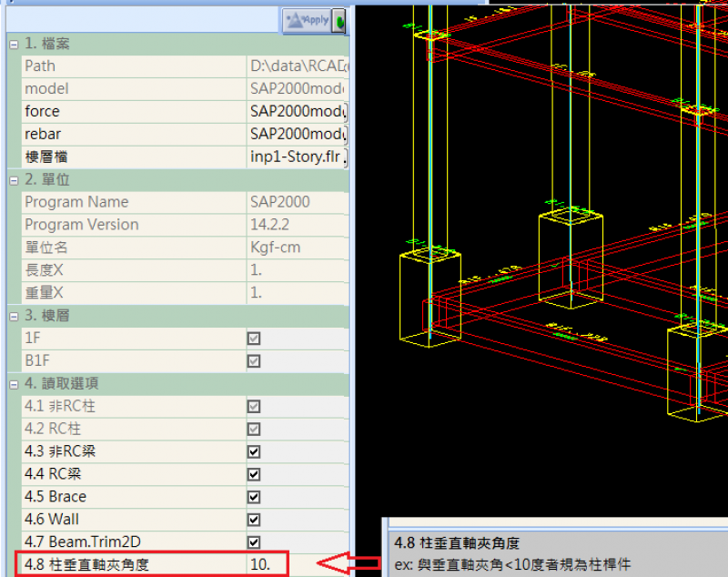
Task: Select the Path value field
Action: pyautogui.click(x=298, y=66)
